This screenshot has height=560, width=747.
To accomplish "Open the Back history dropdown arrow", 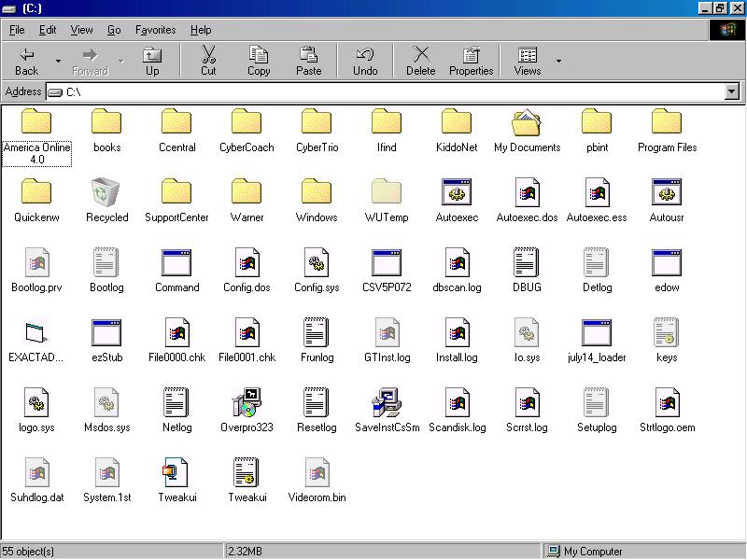I will pyautogui.click(x=58, y=62).
